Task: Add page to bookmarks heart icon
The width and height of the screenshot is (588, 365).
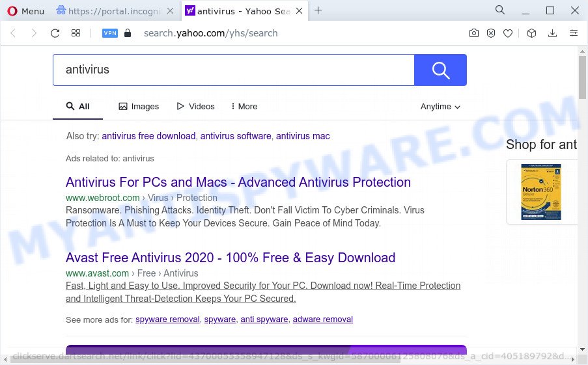Action: pyautogui.click(x=508, y=33)
